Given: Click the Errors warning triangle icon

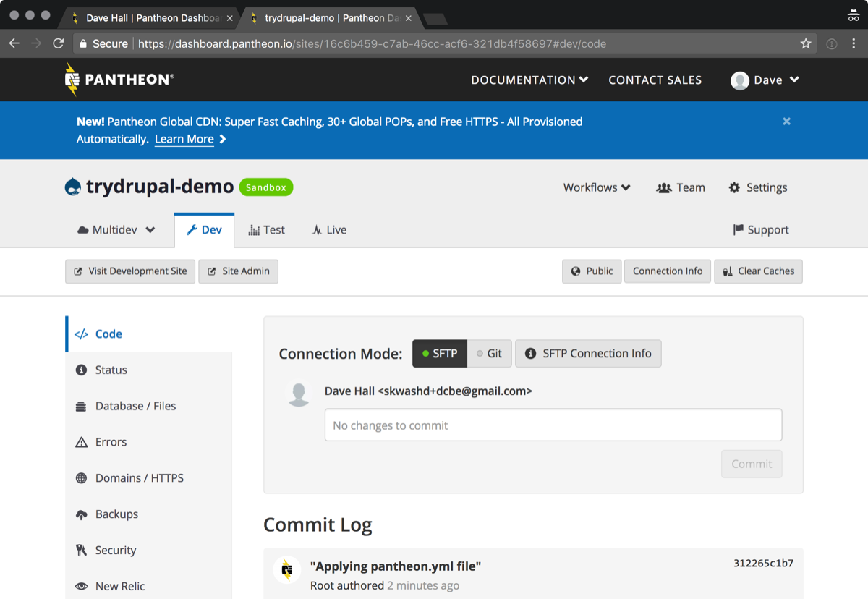Looking at the screenshot, I should click(81, 442).
